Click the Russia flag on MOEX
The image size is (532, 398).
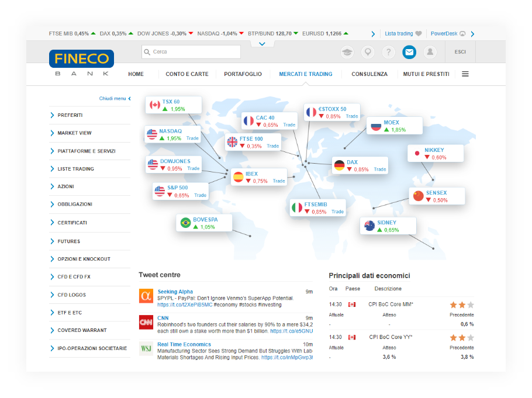(376, 126)
